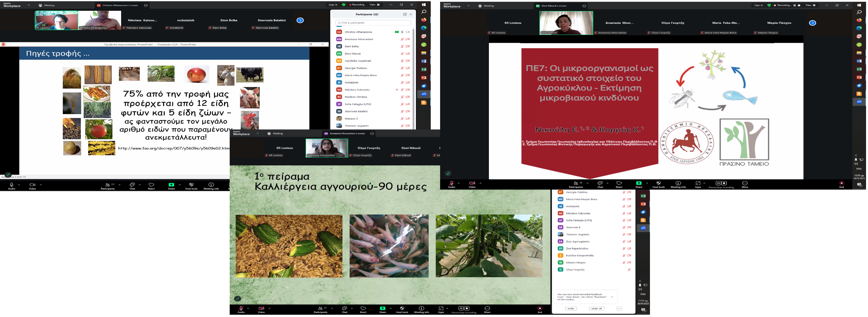Image resolution: width=868 pixels, height=317 pixels.
Task: Click Invite in the participants panel
Action: pyautogui.click(x=571, y=308)
